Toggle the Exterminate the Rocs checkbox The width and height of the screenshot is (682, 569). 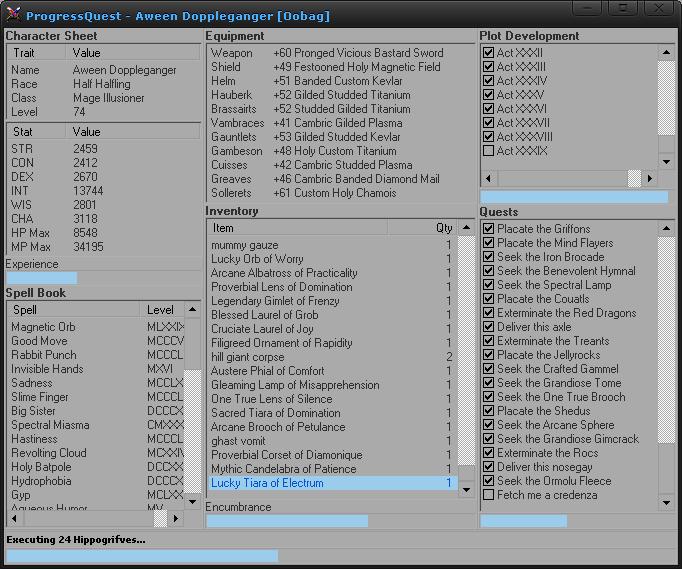click(x=488, y=453)
